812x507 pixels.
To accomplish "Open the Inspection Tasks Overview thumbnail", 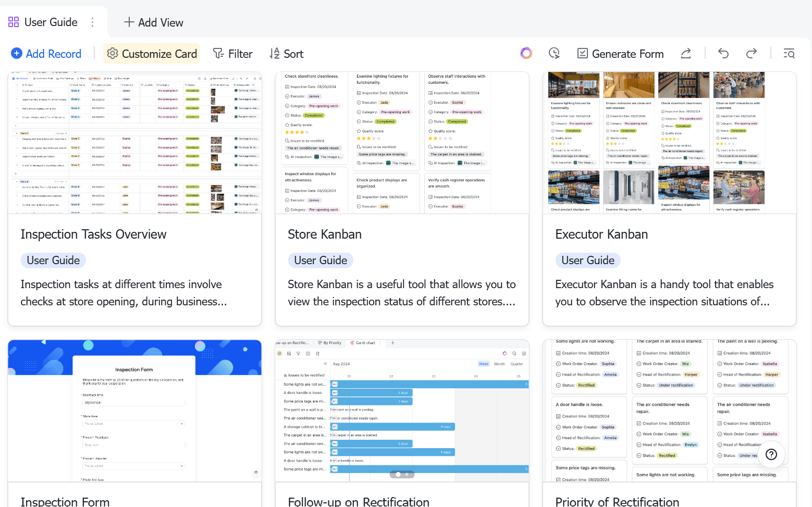I will click(135, 143).
